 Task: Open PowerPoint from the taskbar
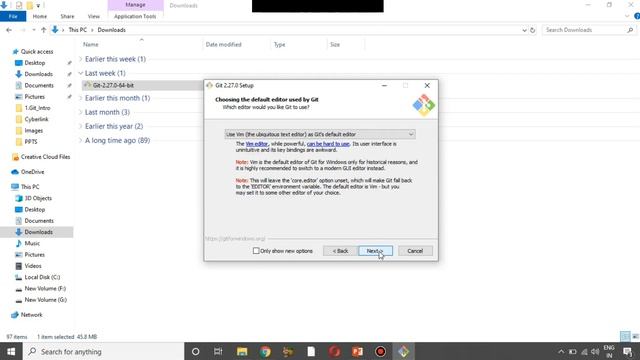[358, 351]
